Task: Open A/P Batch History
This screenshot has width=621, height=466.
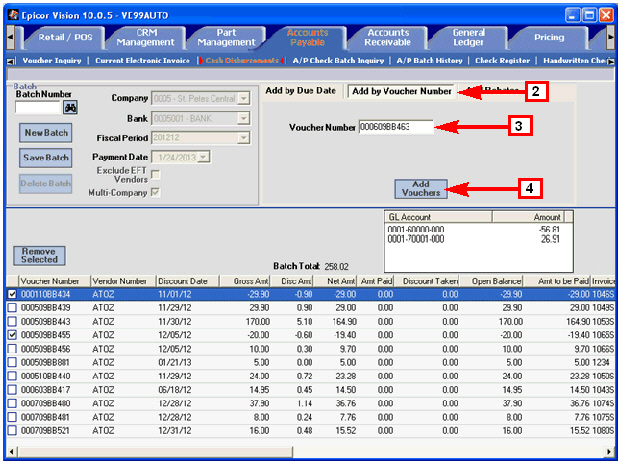Action: click(x=429, y=61)
